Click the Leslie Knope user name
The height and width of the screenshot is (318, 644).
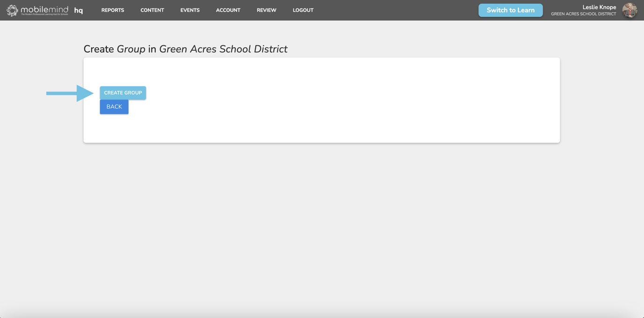click(x=599, y=7)
